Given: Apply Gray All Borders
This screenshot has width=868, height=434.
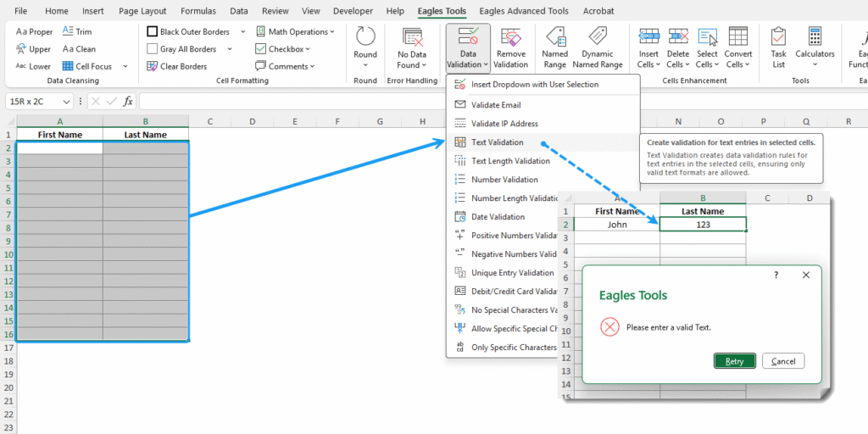Looking at the screenshot, I should point(181,48).
